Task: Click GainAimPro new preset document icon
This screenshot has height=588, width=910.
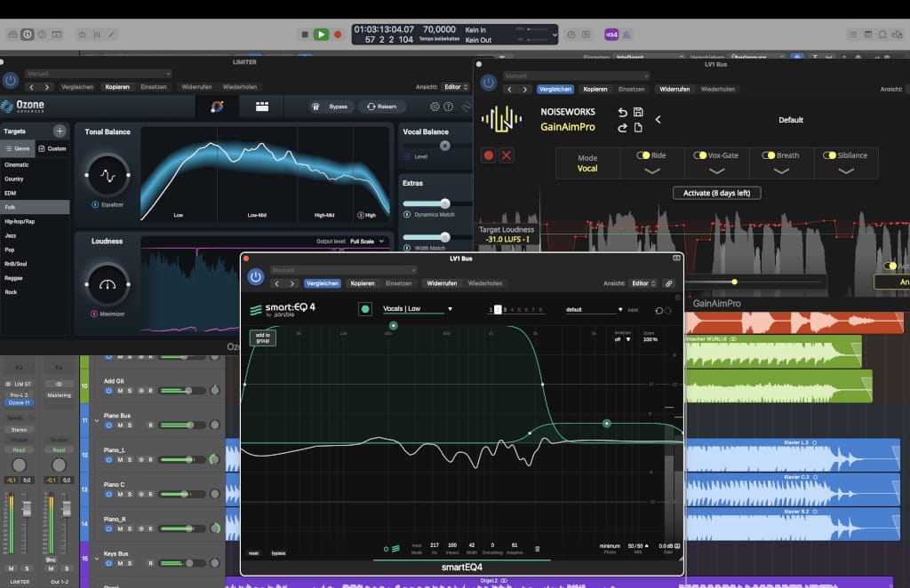Action: [638, 128]
